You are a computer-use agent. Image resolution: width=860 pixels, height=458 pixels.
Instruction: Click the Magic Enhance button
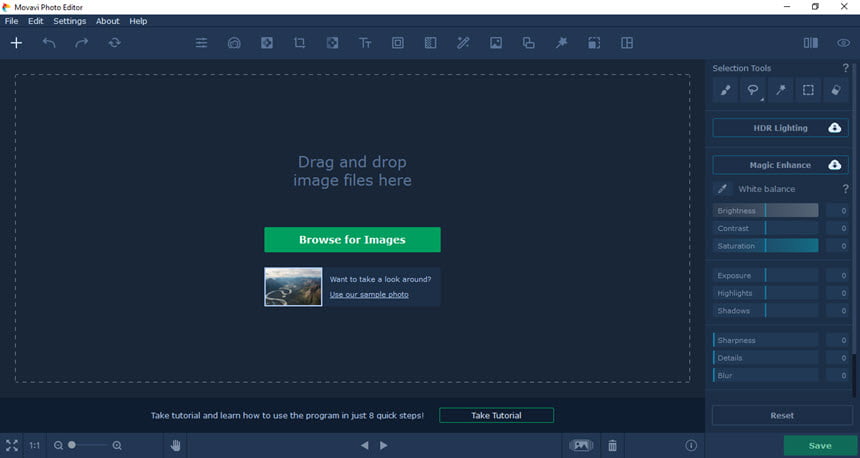(x=780, y=165)
